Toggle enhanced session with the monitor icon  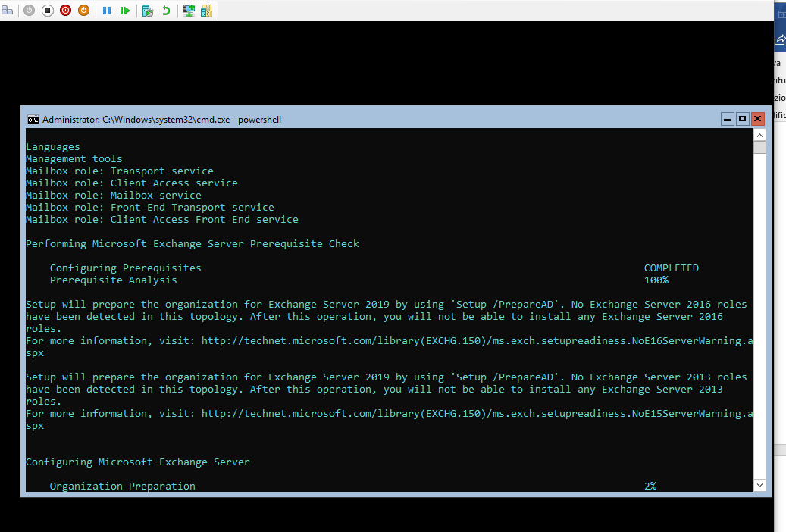click(189, 10)
